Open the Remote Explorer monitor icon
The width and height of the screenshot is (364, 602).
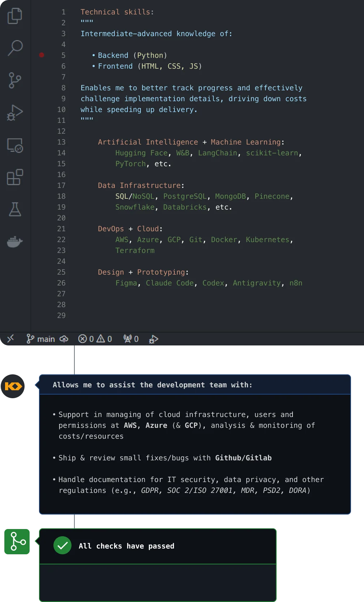point(15,145)
